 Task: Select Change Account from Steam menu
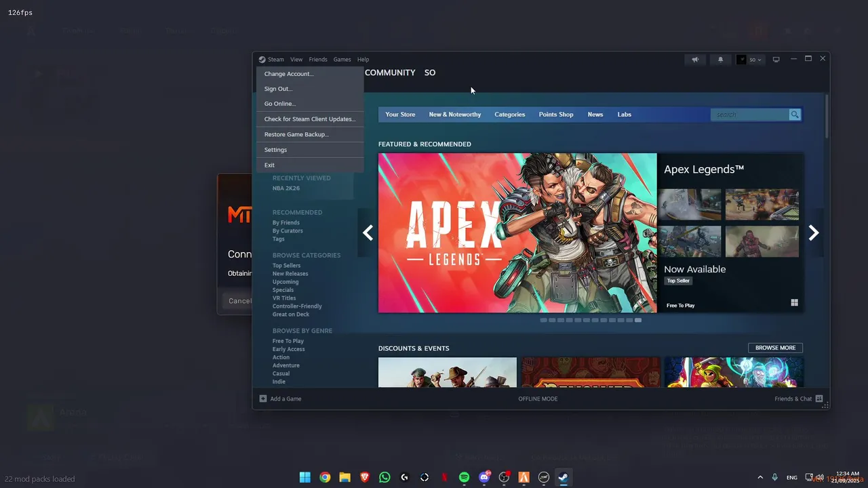(310, 74)
